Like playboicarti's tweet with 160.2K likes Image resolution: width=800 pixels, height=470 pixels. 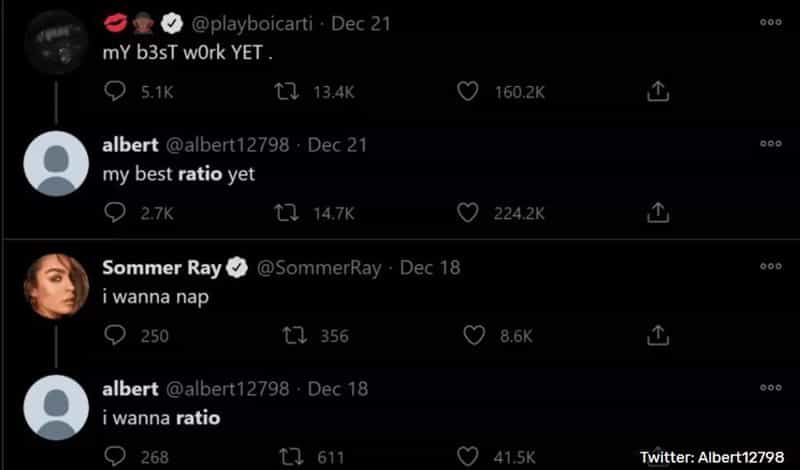pos(468,92)
